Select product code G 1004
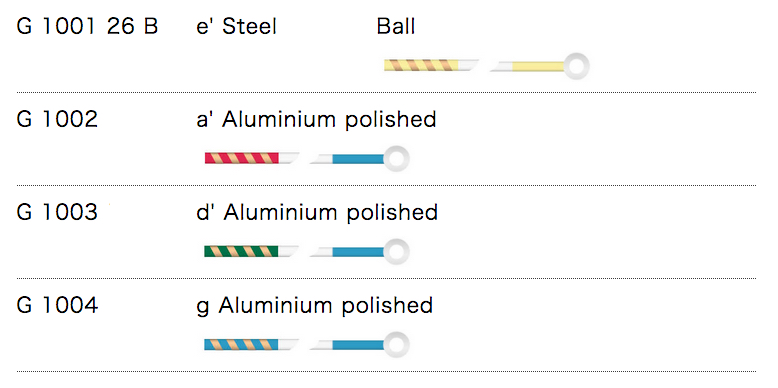This screenshot has width=778, height=388. 58,305
